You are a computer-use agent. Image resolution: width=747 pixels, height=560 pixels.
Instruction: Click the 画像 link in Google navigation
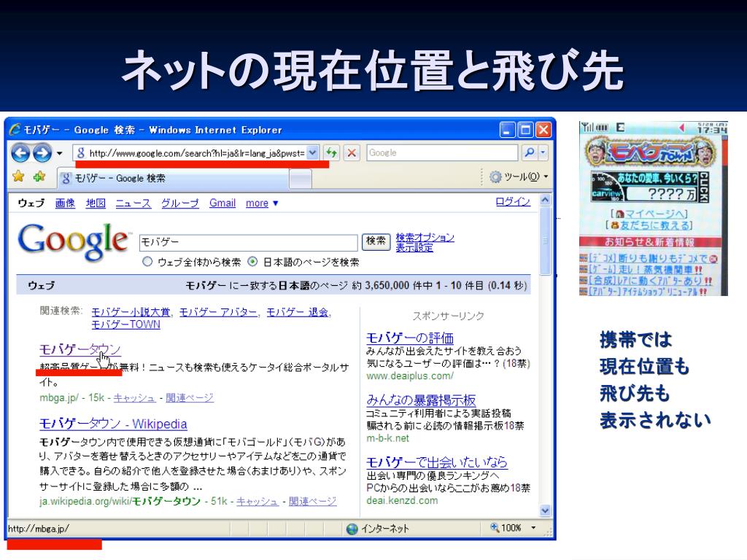65,203
